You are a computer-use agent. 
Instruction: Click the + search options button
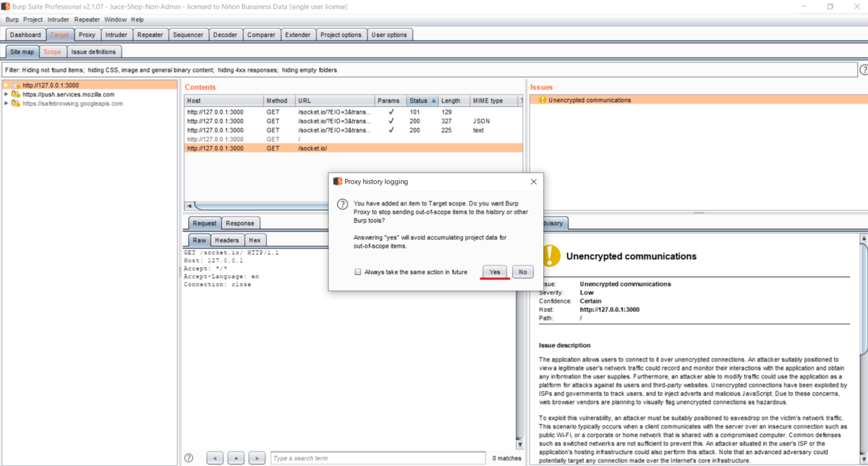coord(236,458)
